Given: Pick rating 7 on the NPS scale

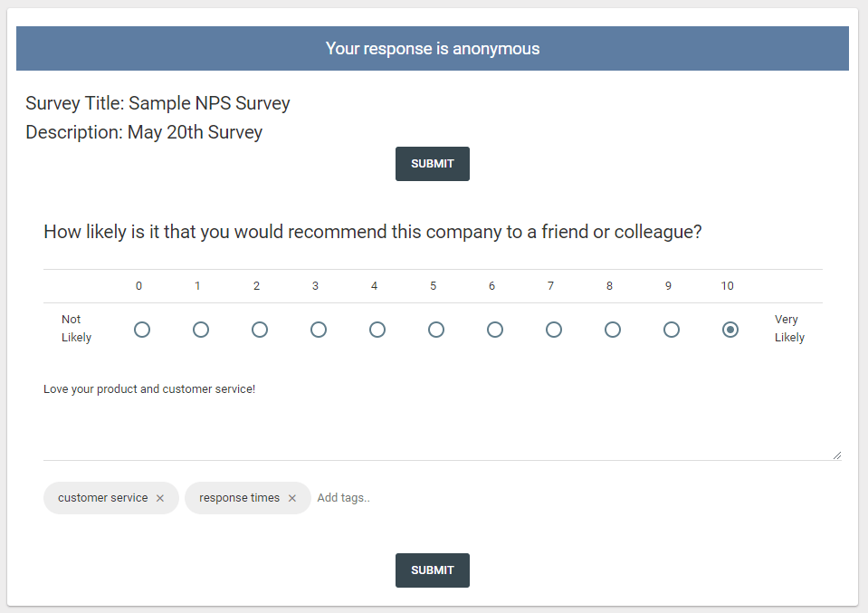Looking at the screenshot, I should (x=554, y=330).
